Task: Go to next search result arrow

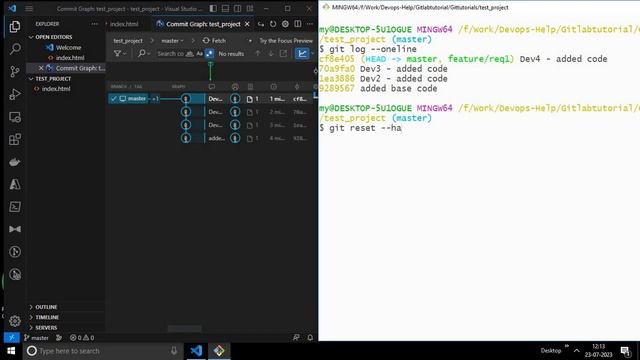Action: point(270,53)
